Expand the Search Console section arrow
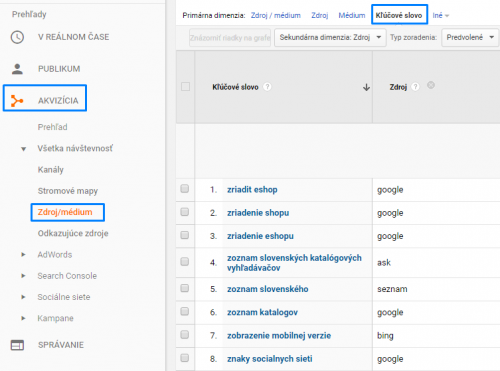Viewport: 500px width, 371px height. point(23,276)
